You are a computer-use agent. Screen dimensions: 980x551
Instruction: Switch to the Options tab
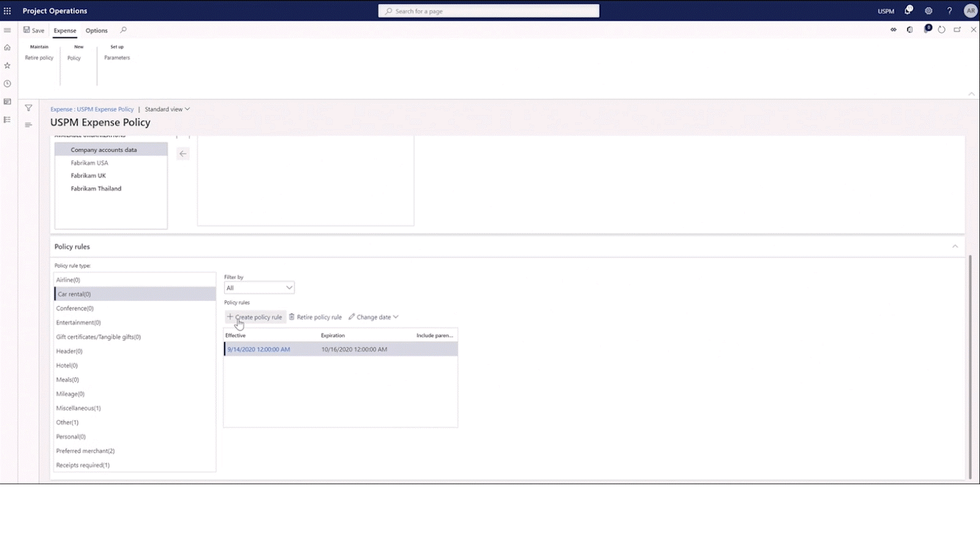point(96,30)
